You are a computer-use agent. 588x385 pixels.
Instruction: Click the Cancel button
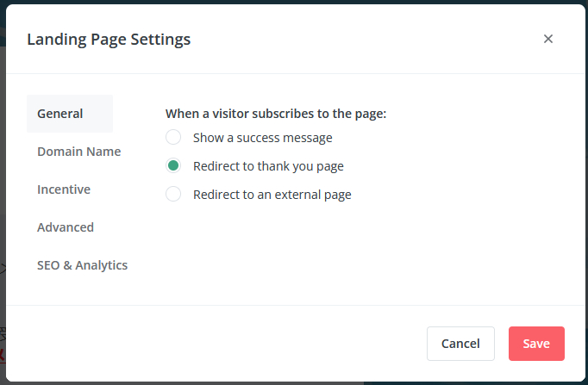tap(460, 344)
